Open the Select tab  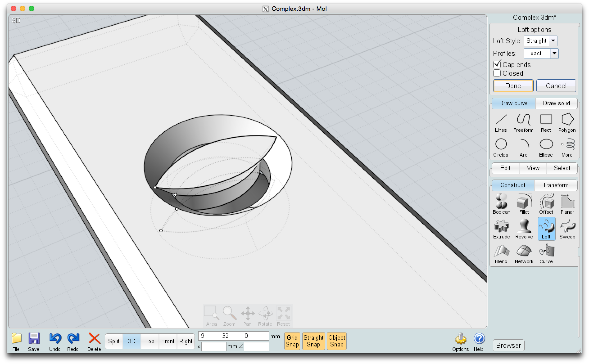click(562, 168)
